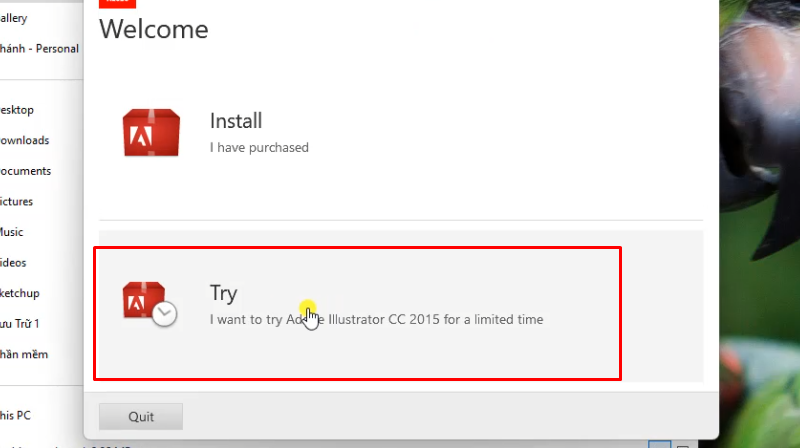Select the Install heading text
Screen dimensions: 800x448
tap(236, 121)
